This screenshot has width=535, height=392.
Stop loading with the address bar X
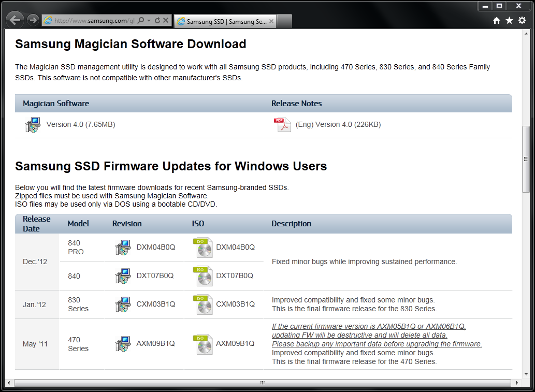[166, 21]
